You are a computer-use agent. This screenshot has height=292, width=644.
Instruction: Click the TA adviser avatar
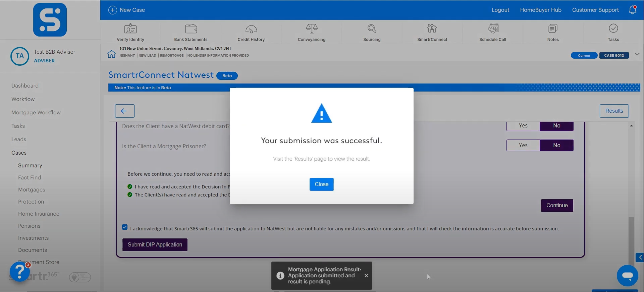20,56
